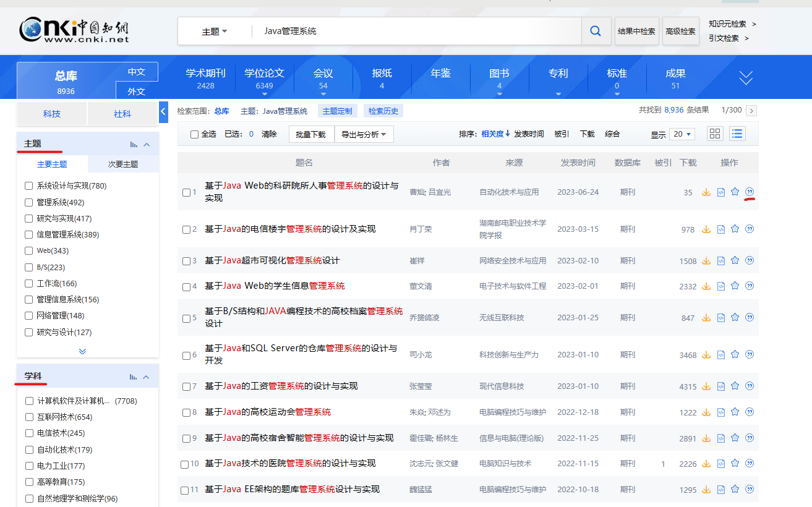Tick the B/S(223) topic filter

[28, 267]
